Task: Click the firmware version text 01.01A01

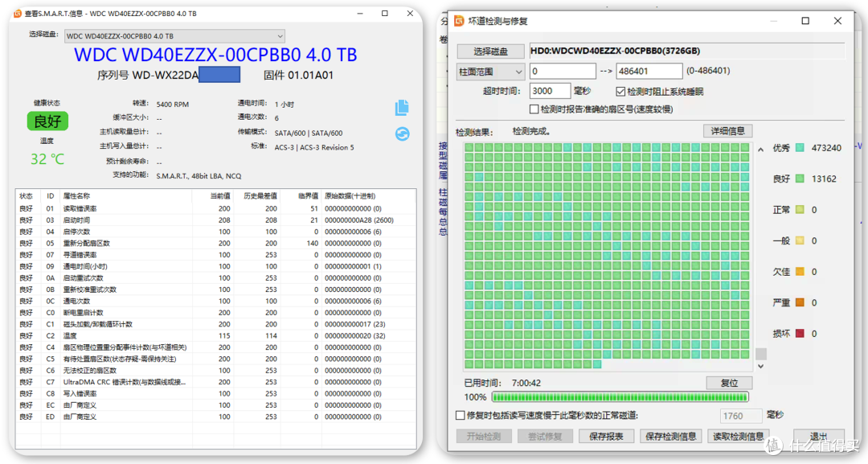Action: pos(310,76)
